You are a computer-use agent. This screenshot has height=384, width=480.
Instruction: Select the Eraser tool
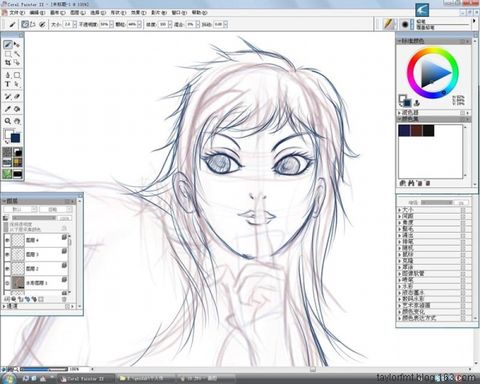(17, 97)
